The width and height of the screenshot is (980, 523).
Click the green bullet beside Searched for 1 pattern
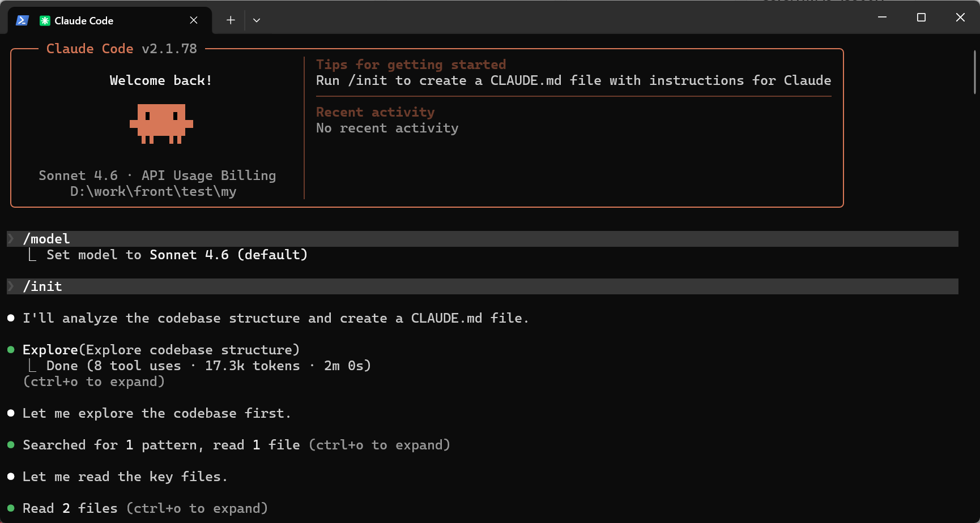tap(11, 445)
